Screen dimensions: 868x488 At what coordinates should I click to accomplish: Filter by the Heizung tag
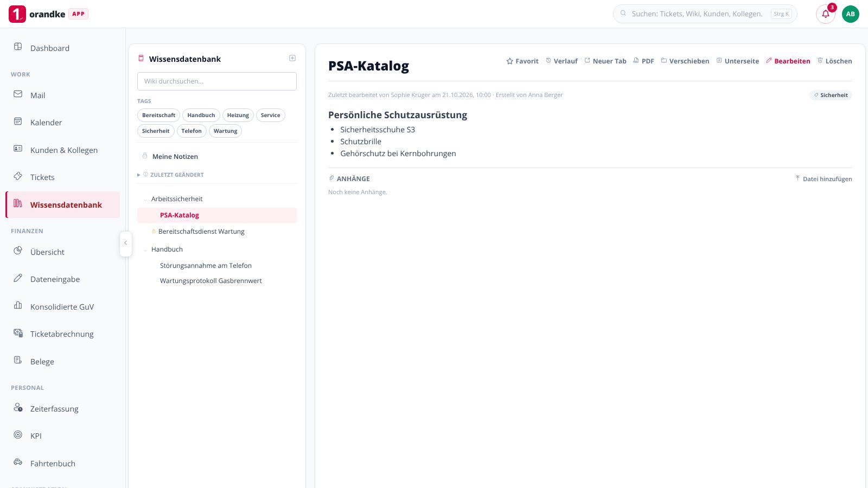238,115
